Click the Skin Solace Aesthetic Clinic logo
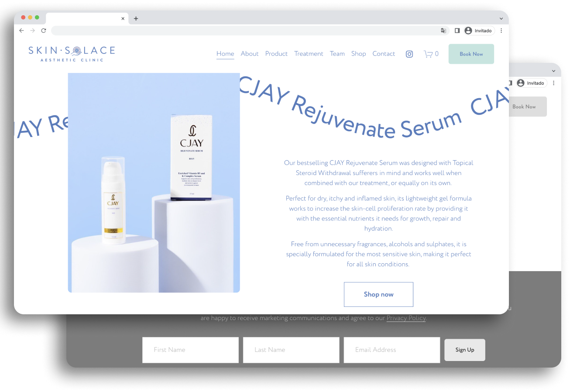570x392 pixels. [x=72, y=54]
